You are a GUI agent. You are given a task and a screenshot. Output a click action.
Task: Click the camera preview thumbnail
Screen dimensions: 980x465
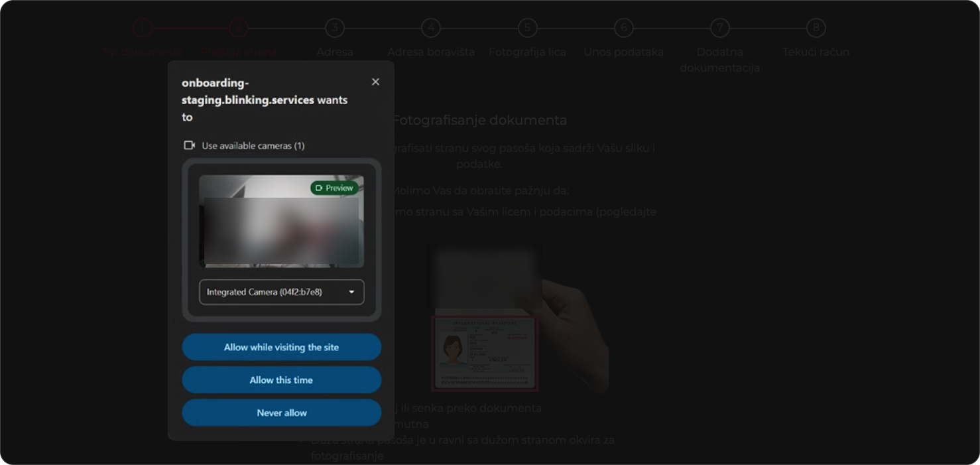pos(282,222)
